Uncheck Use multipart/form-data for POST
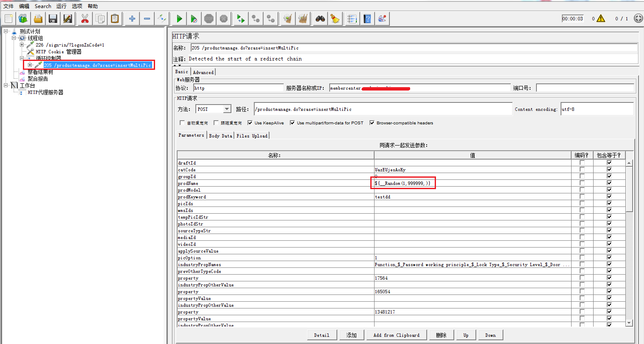 [x=292, y=123]
